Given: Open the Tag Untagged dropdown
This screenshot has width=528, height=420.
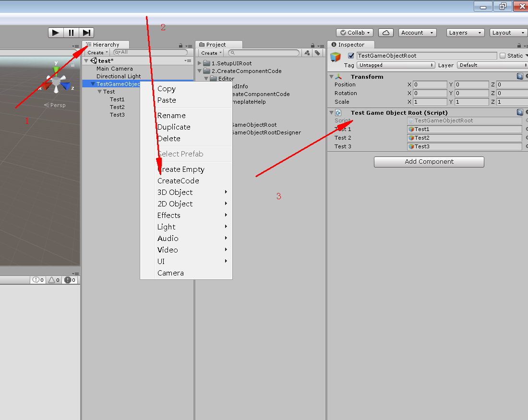Looking at the screenshot, I should click(396, 65).
